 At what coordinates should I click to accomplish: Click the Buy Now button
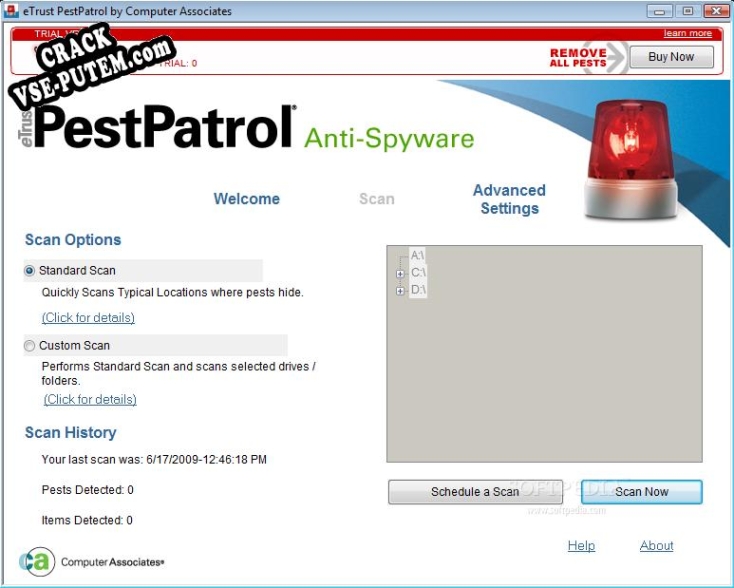[x=671, y=57]
